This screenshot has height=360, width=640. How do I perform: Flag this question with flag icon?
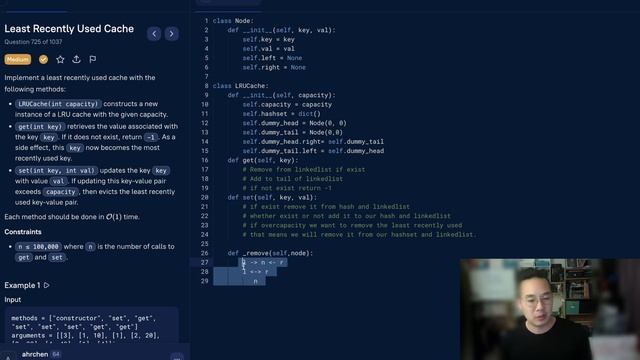point(93,60)
